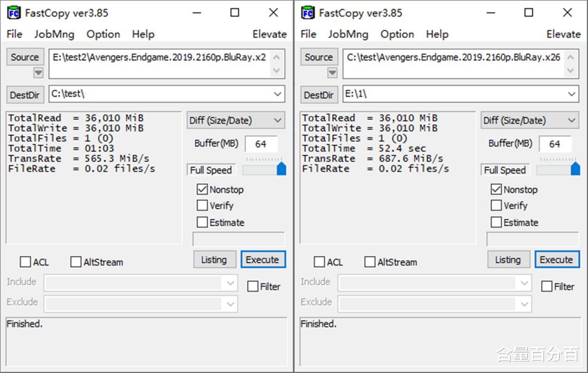Toggle Verify checkbox in right window

(496, 205)
